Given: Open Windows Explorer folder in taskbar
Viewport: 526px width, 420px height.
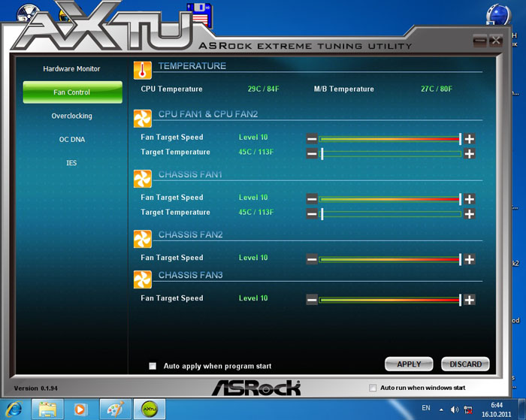Looking at the screenshot, I should (47, 409).
